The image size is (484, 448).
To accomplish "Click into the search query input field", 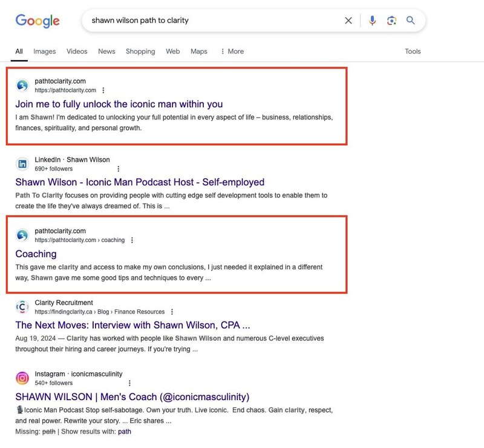I will (x=215, y=21).
